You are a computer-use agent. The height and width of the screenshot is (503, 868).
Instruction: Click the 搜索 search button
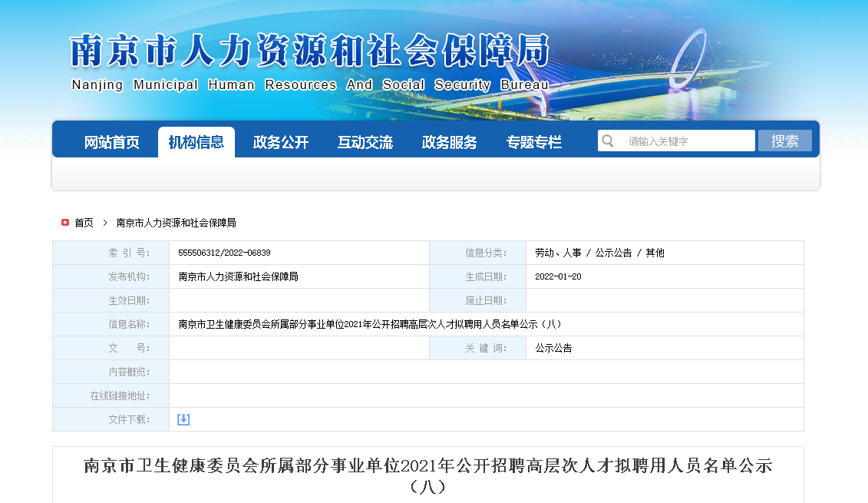click(x=785, y=141)
